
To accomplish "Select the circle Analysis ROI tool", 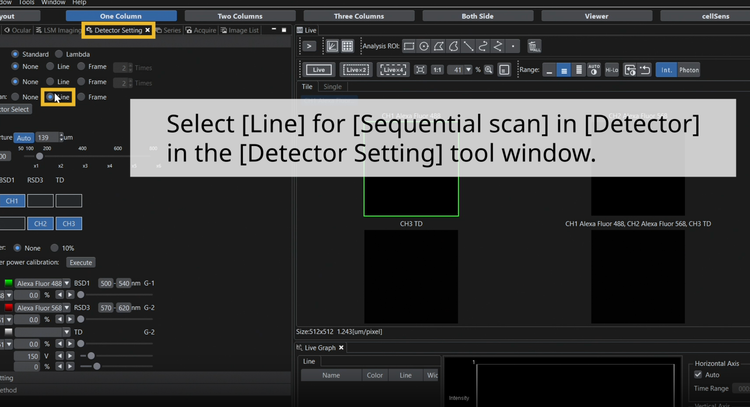I will pos(425,46).
